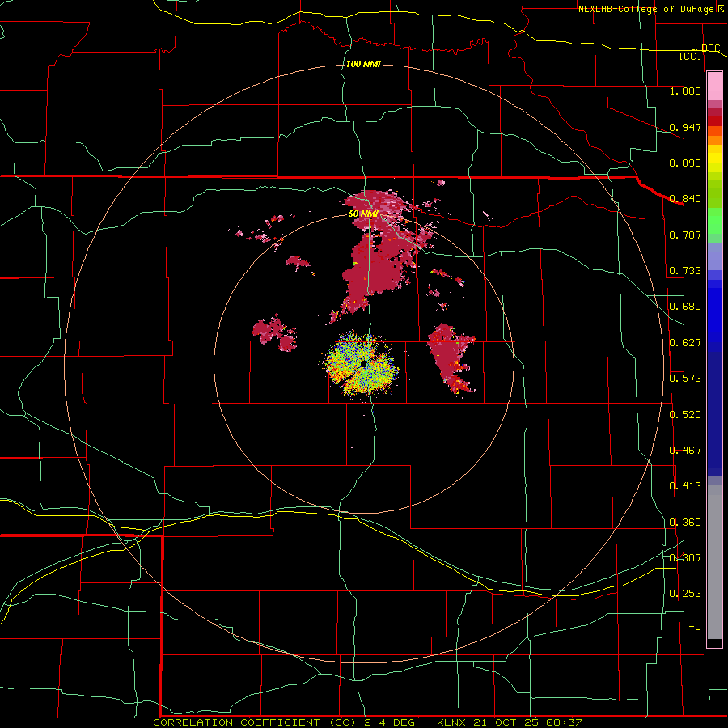Image resolution: width=728 pixels, height=728 pixels.
Task: Click the black radar site dot at center
Action: pyautogui.click(x=363, y=364)
